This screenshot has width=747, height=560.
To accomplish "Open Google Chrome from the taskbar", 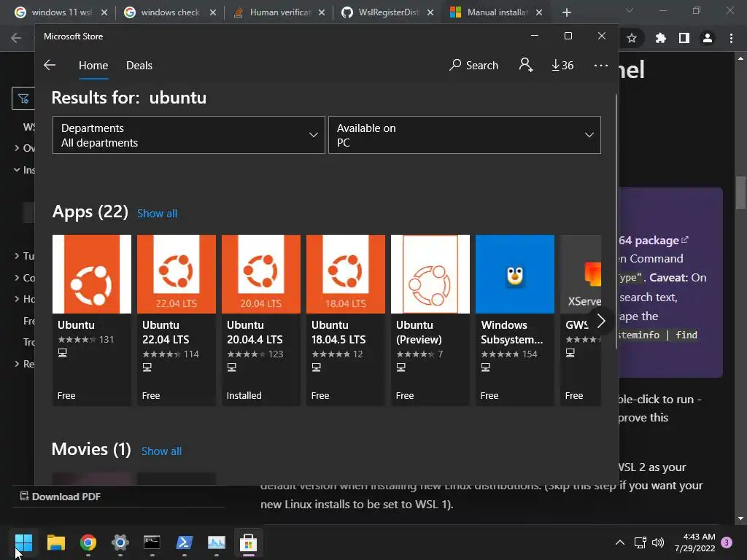I will [x=88, y=542].
